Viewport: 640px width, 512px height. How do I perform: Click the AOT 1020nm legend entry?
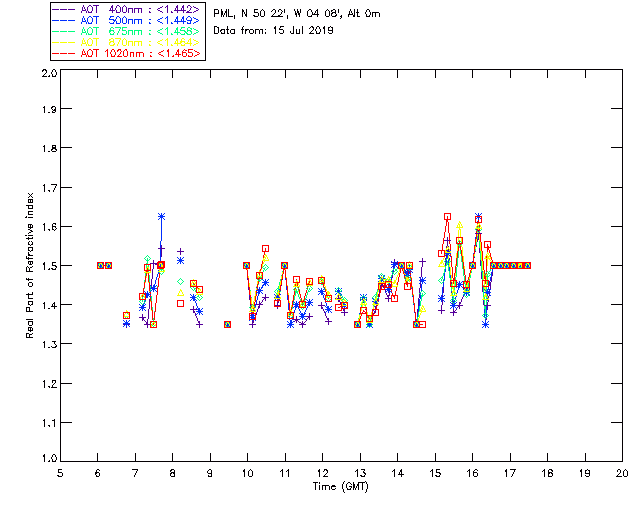point(127,53)
